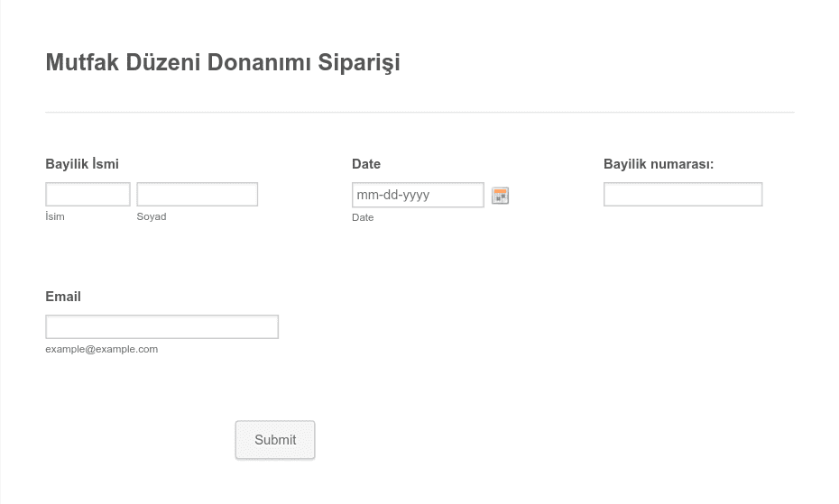Focus the Email address input

[x=162, y=327]
